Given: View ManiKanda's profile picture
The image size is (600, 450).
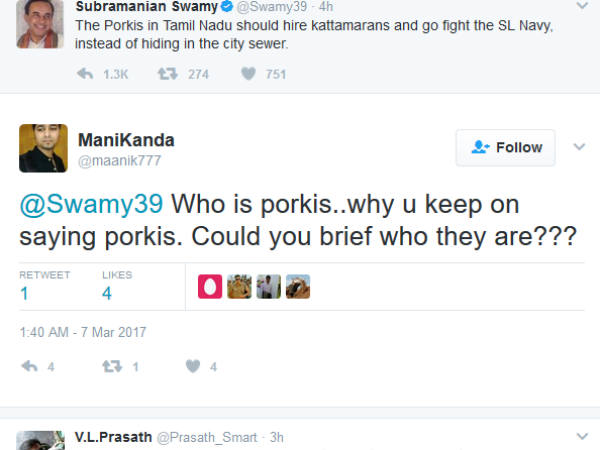Looking at the screenshot, I should (x=43, y=148).
